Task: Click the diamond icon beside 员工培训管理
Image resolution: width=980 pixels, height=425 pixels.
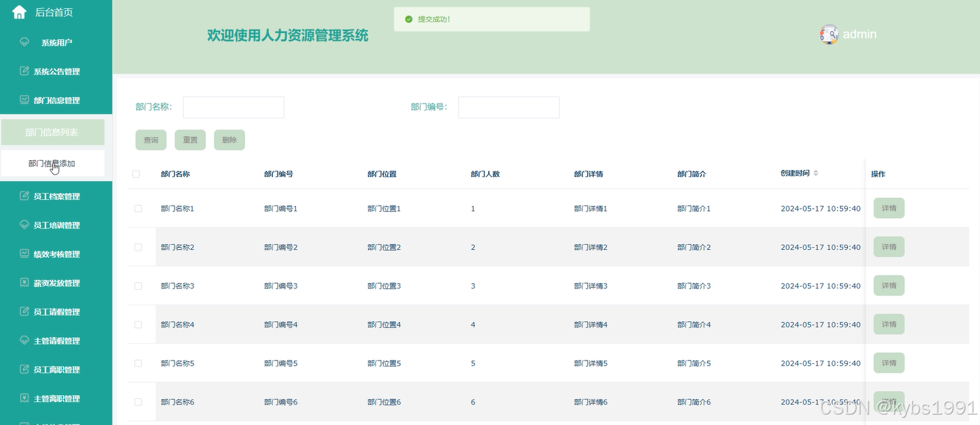Action: [24, 225]
